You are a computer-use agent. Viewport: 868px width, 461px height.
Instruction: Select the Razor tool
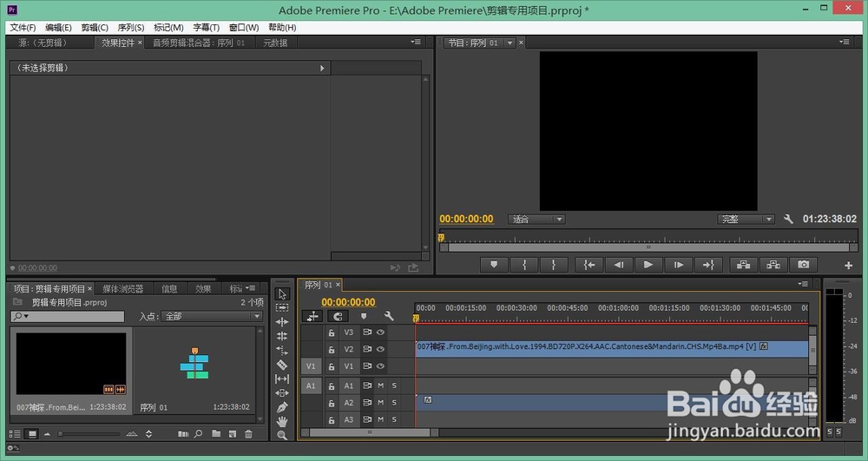point(282,365)
